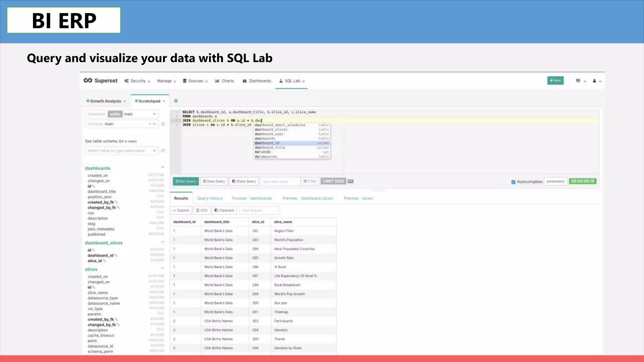Add a new query tab with plus icon

click(176, 101)
